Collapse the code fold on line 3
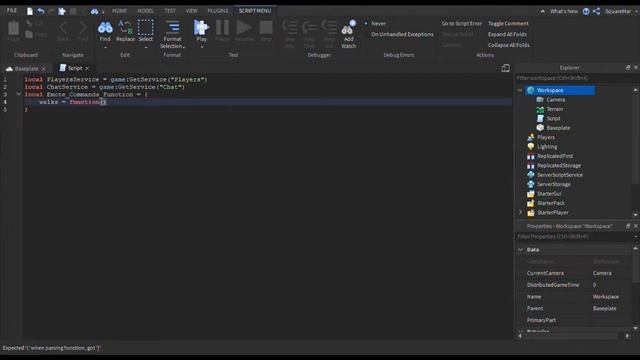The image size is (640, 360). (x=18, y=94)
